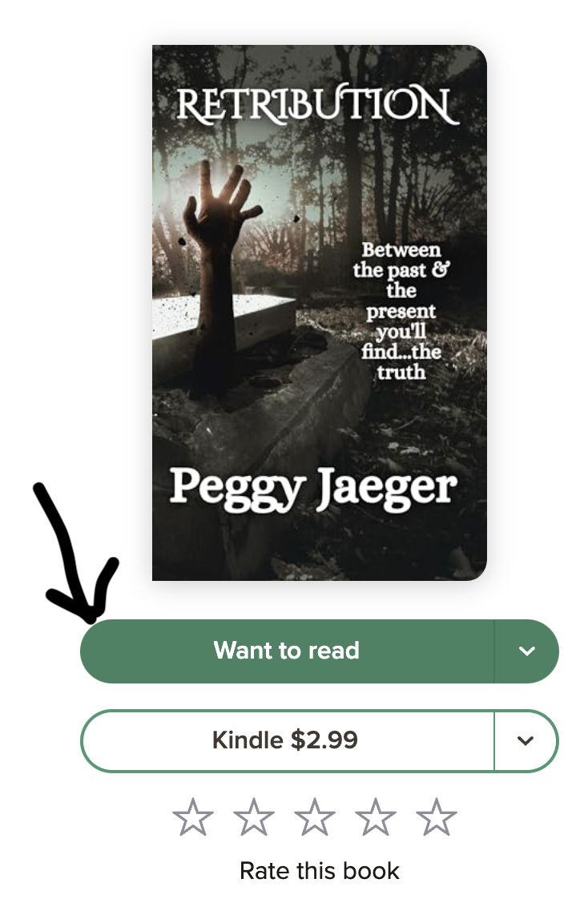Click the Rate this book label
Image resolution: width=588 pixels, height=907 pixels.
319,871
